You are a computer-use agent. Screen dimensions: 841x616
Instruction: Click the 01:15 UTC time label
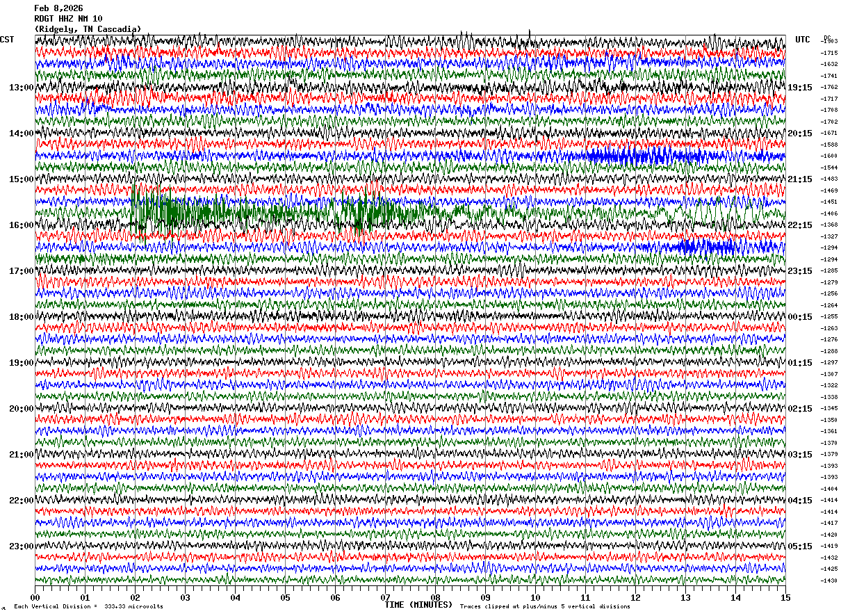tap(799, 363)
